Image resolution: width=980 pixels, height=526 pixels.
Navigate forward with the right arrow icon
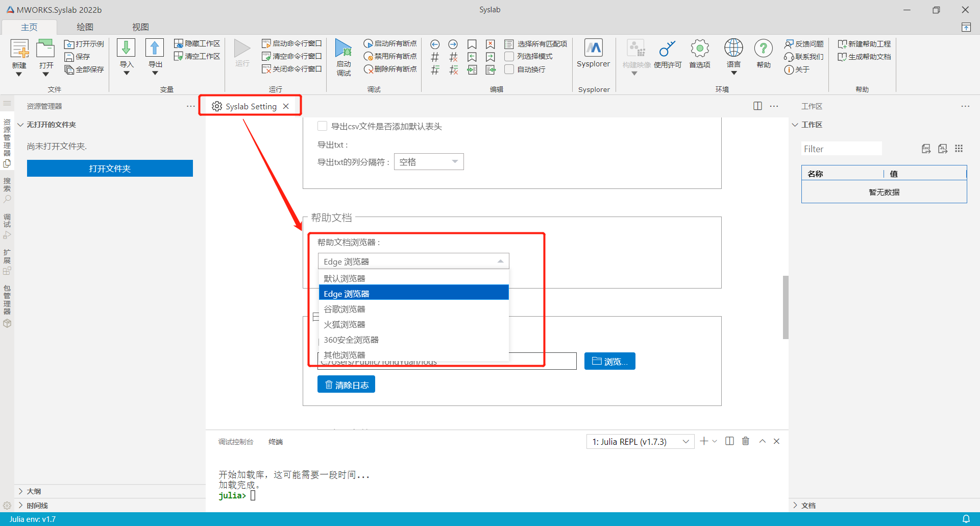pos(453,44)
